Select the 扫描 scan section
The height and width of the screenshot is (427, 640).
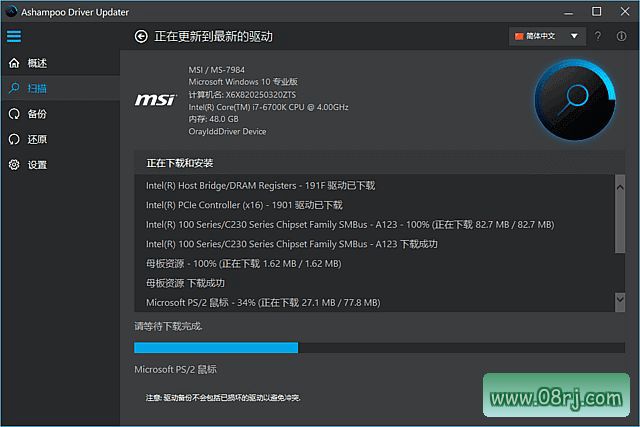click(37, 89)
